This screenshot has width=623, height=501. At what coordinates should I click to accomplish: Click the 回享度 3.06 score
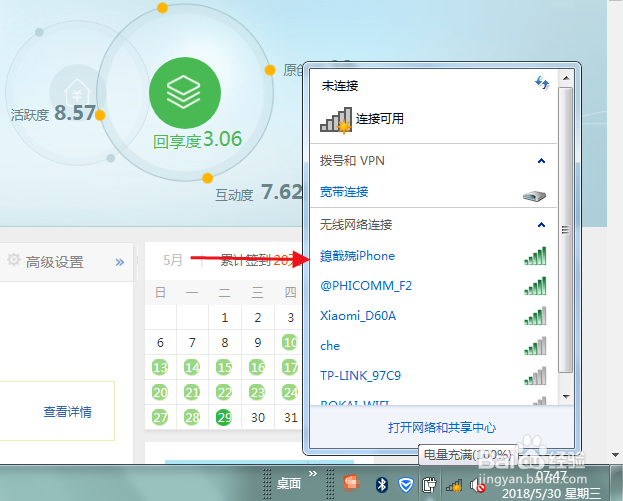(x=197, y=140)
